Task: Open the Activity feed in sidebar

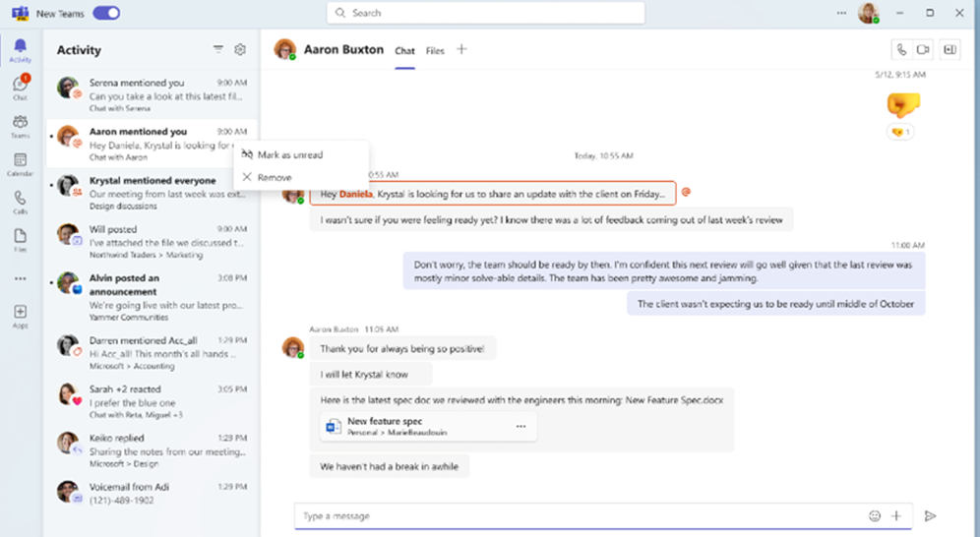Action: pyautogui.click(x=20, y=50)
